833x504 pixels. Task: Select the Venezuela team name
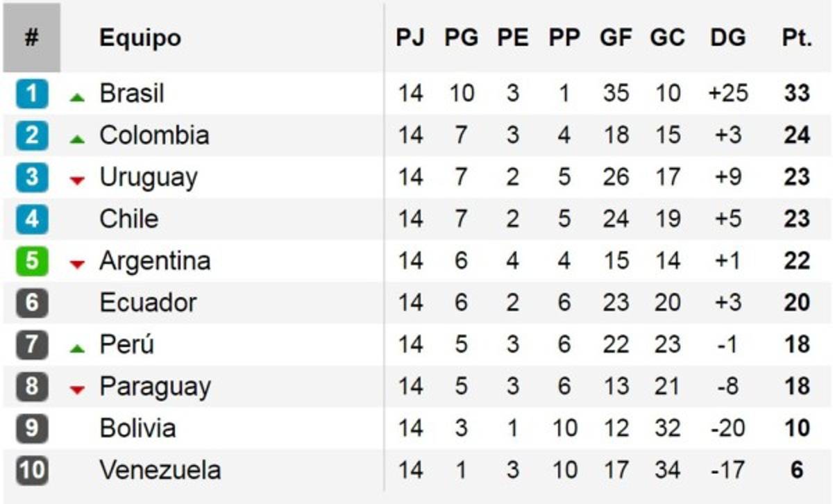(160, 471)
